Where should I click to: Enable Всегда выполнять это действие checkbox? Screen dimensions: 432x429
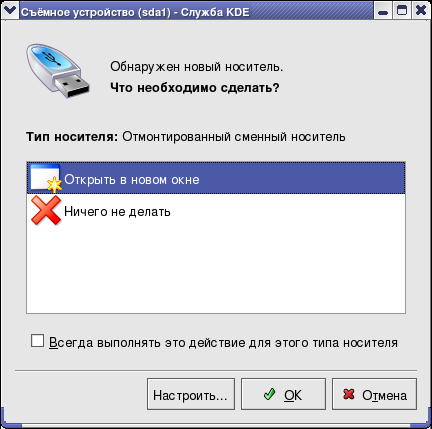tap(37, 341)
